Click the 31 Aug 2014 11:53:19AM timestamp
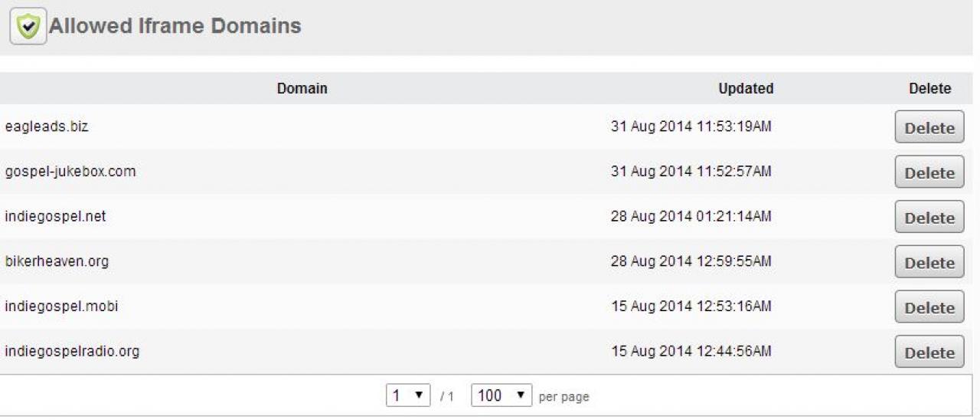Screen dimensions: 980x420 (x=691, y=126)
